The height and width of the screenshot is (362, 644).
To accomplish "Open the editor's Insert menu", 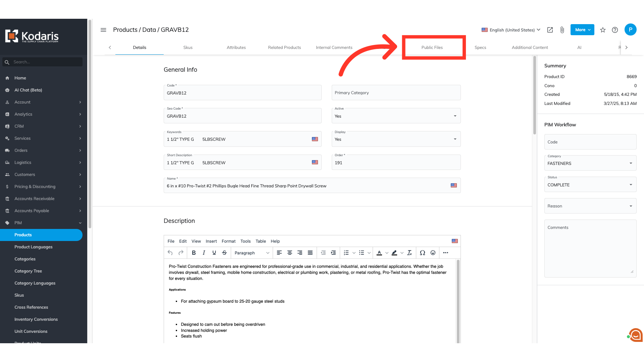I will (211, 241).
